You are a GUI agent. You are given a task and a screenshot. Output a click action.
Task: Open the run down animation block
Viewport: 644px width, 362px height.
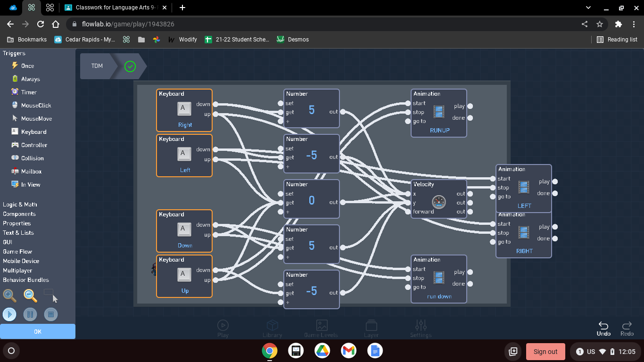[439, 279]
